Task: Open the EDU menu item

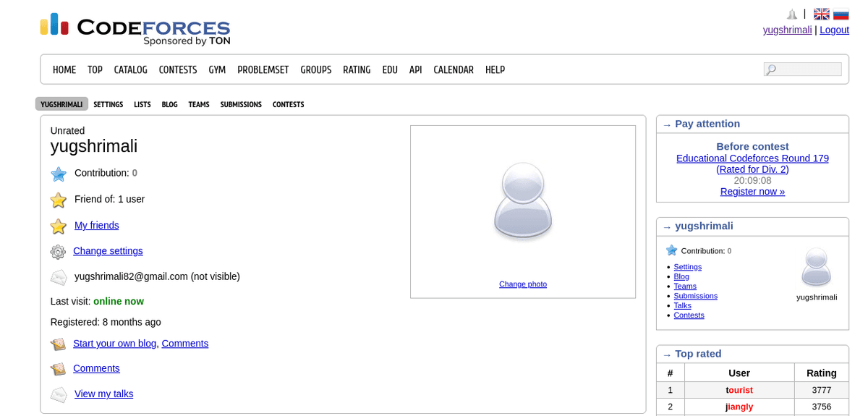Action: click(390, 69)
